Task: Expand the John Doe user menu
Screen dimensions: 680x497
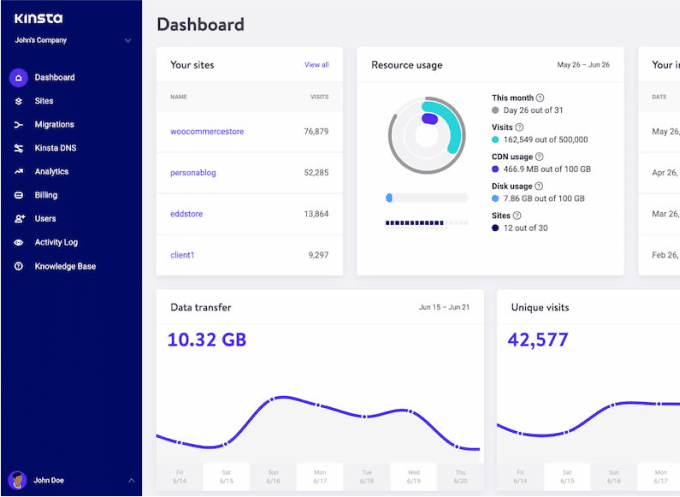Action: (x=130, y=481)
